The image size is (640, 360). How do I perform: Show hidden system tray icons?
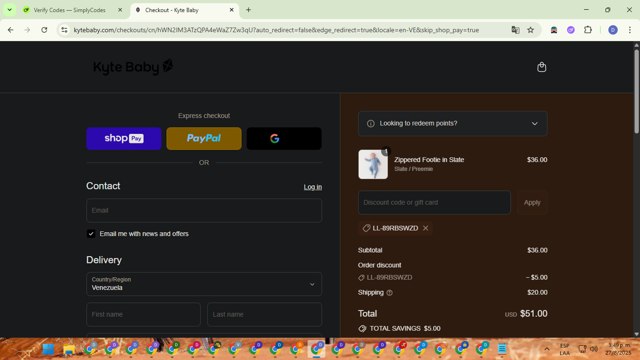click(x=547, y=349)
